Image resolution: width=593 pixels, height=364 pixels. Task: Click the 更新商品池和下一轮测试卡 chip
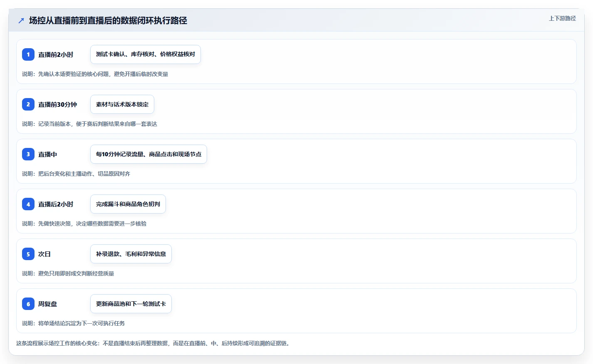[x=131, y=304]
